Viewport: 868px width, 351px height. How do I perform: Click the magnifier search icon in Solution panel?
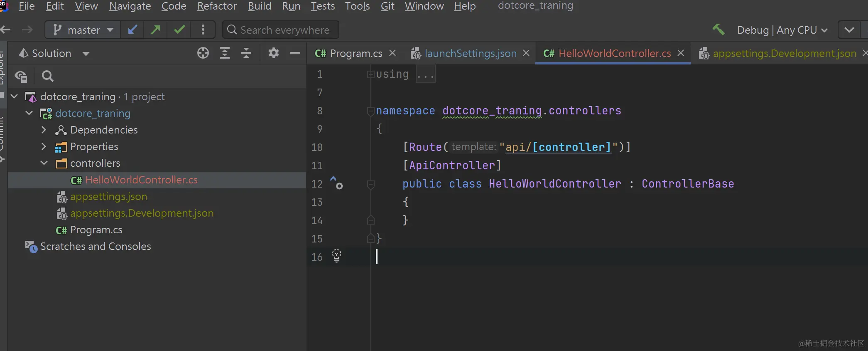click(48, 76)
